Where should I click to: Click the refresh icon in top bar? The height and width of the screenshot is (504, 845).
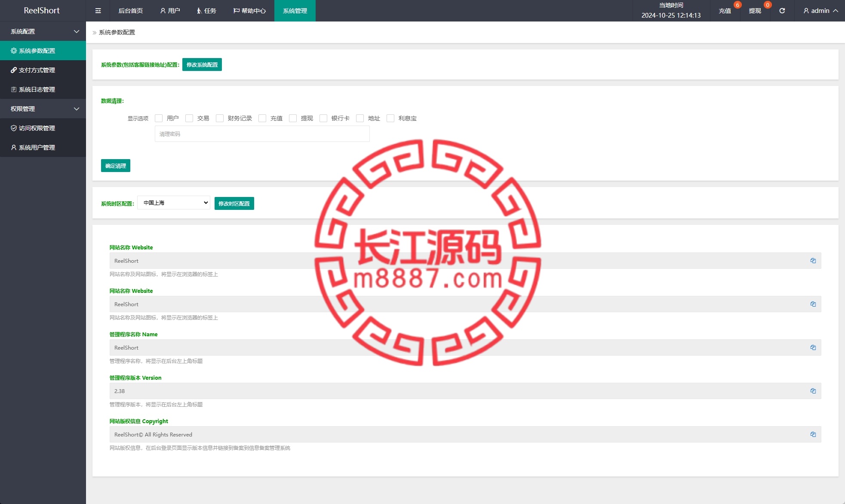[x=782, y=11]
